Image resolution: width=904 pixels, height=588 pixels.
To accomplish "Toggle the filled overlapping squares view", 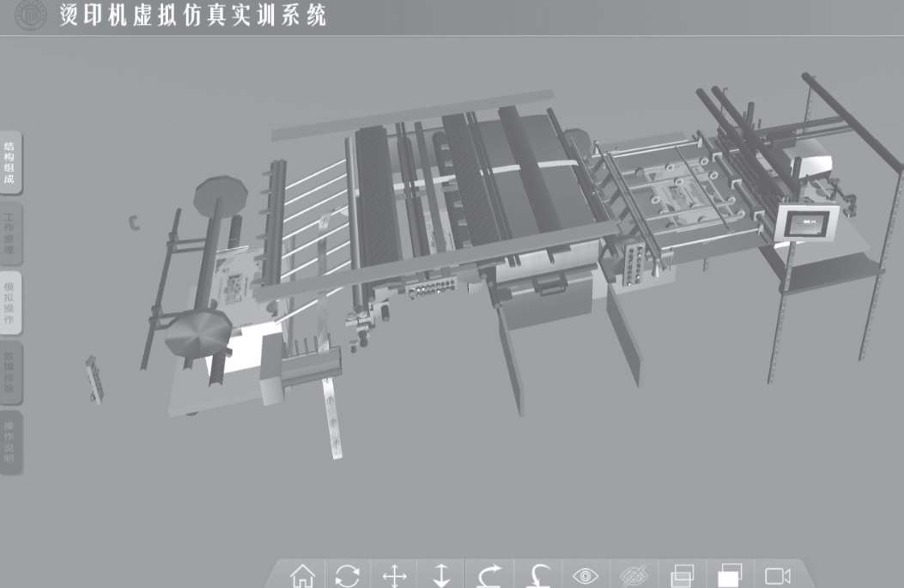I will [730, 575].
